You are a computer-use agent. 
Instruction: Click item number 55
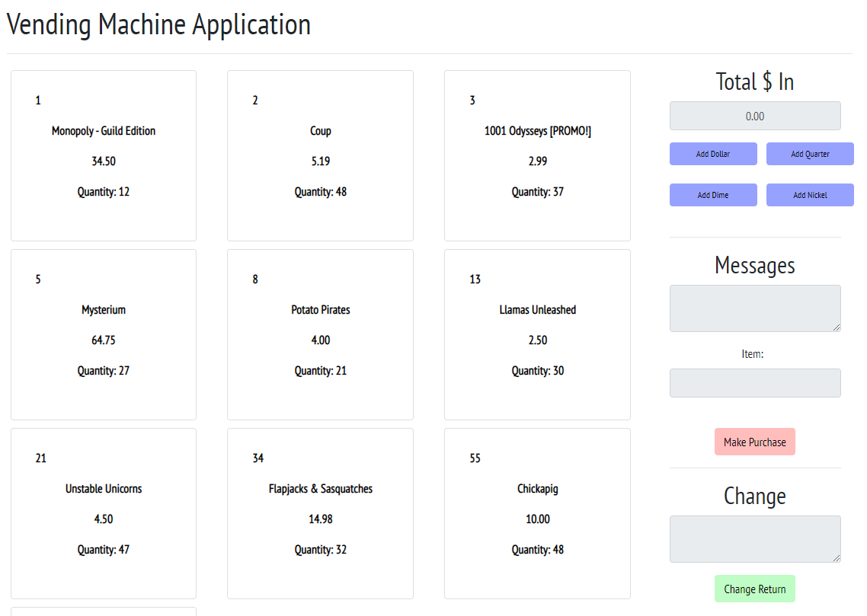click(475, 458)
